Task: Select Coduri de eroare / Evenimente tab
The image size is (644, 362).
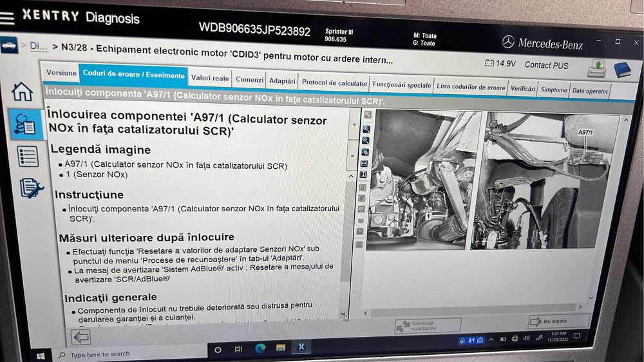Action: (133, 74)
